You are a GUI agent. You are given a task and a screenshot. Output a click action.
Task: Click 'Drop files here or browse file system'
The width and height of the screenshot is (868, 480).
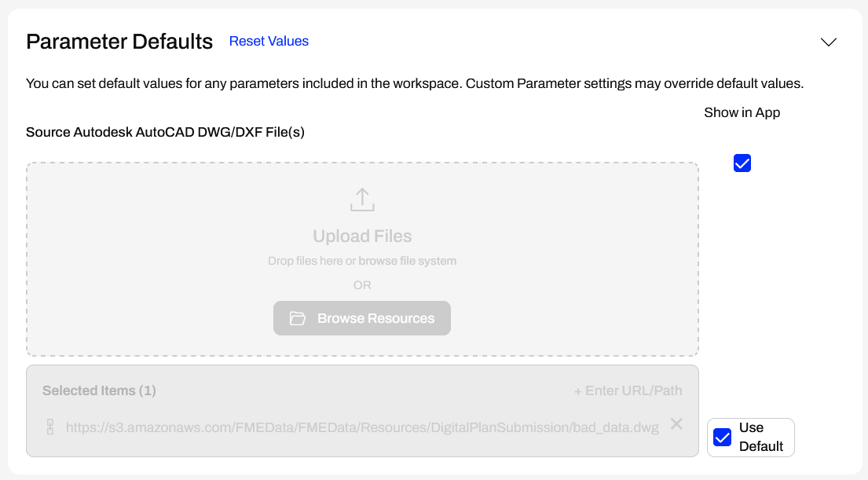(362, 261)
